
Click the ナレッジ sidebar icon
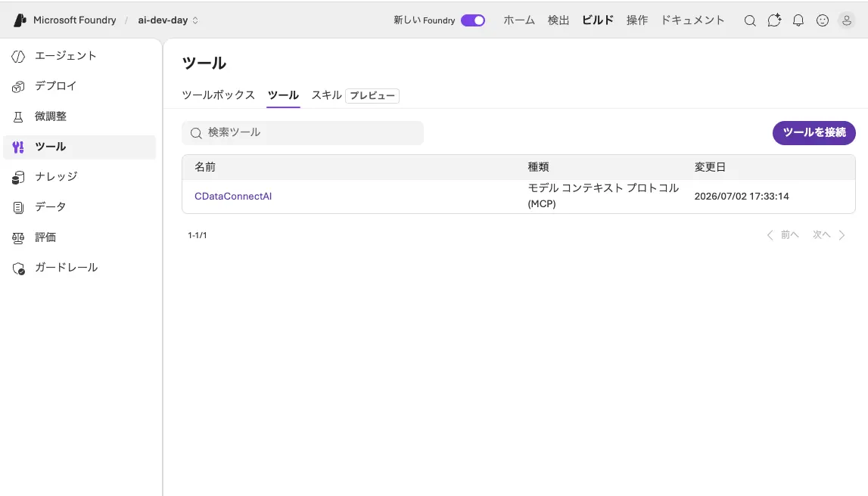click(x=18, y=178)
